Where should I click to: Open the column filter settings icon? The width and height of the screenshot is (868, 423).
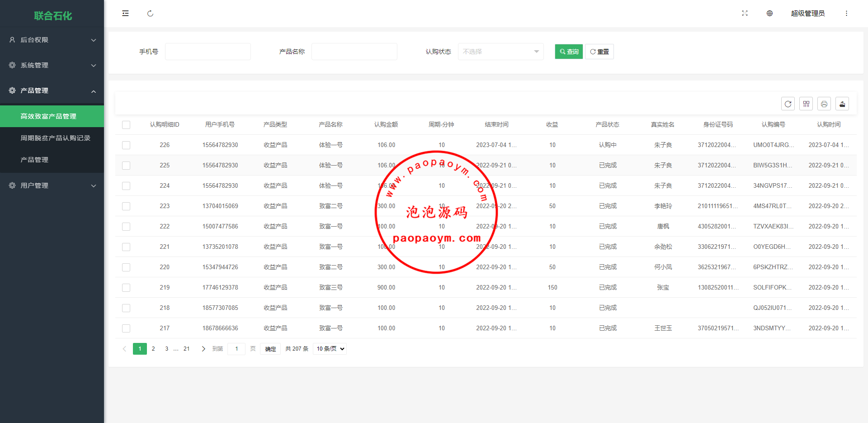pyautogui.click(x=806, y=104)
